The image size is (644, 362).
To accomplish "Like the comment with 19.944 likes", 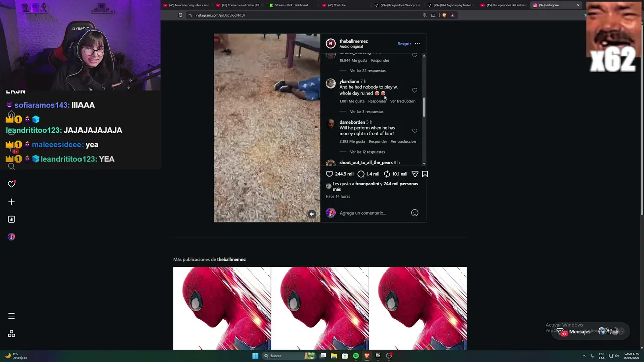I will pyautogui.click(x=415, y=55).
